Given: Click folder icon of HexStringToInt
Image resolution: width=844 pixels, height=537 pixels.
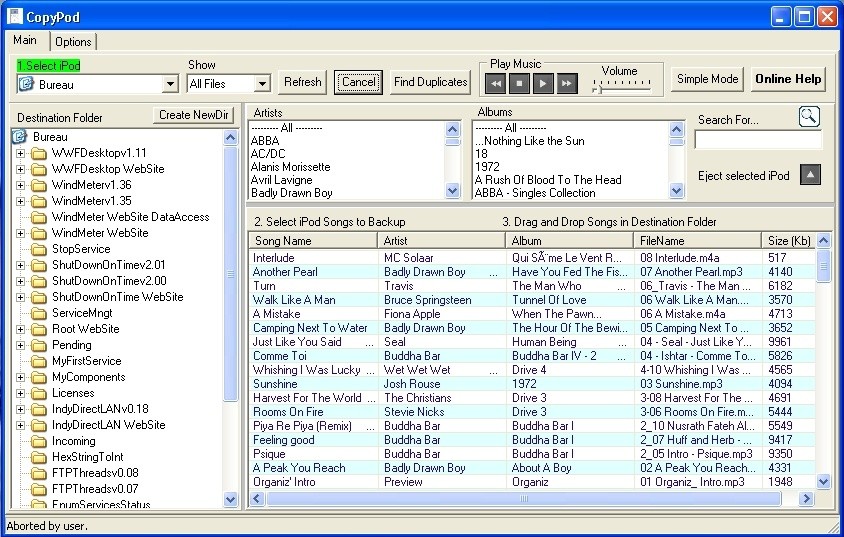Looking at the screenshot, I should pyautogui.click(x=38, y=457).
